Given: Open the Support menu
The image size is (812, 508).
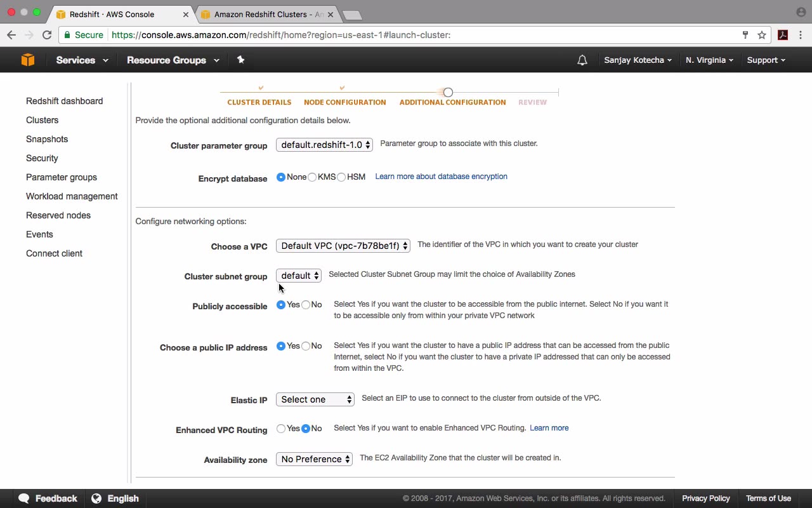Looking at the screenshot, I should click(766, 60).
